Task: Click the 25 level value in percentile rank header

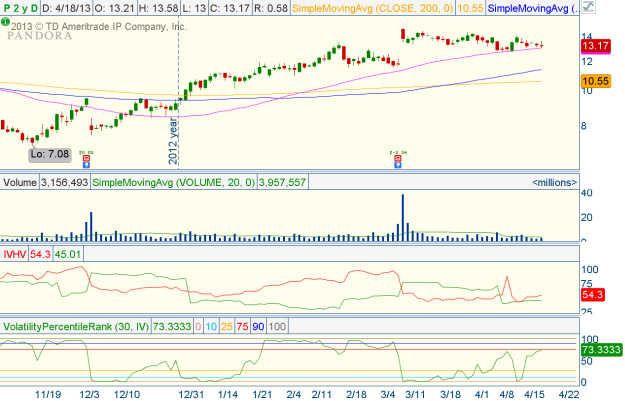Action: [229, 327]
